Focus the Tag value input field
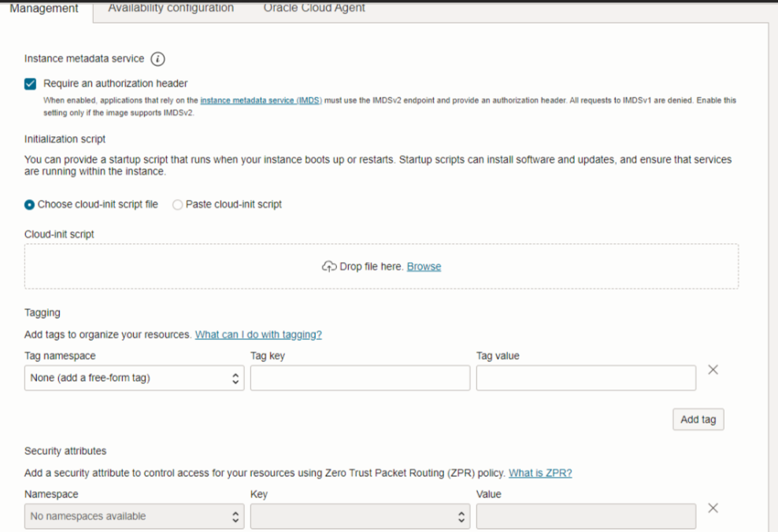The height and width of the screenshot is (532, 778). [586, 379]
